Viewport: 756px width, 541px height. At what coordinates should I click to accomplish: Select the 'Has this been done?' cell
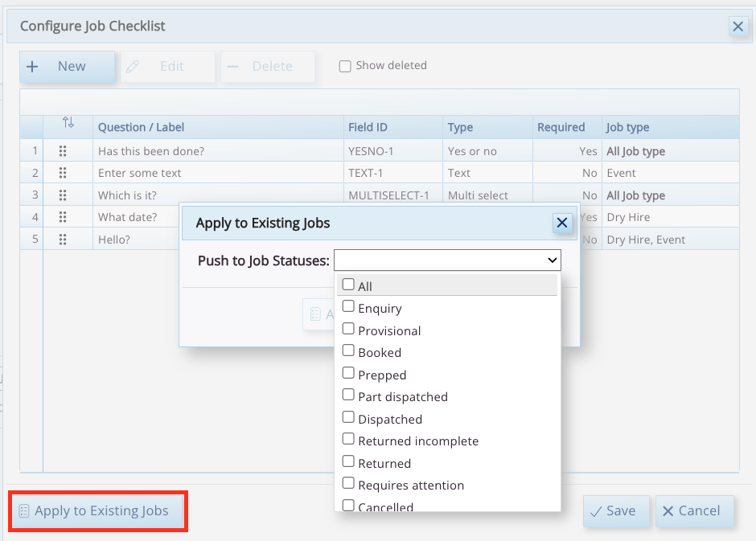point(218,151)
